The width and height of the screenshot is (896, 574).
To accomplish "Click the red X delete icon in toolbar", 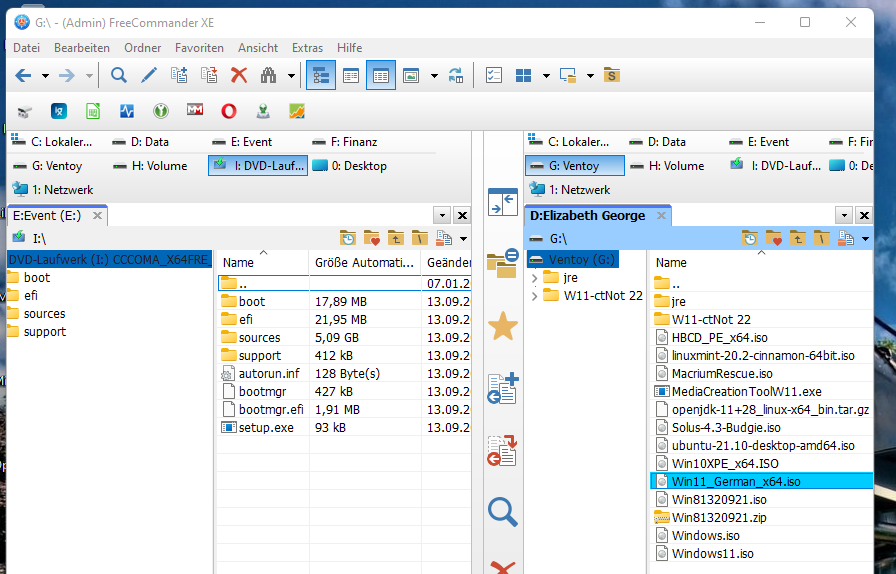I will click(x=239, y=75).
